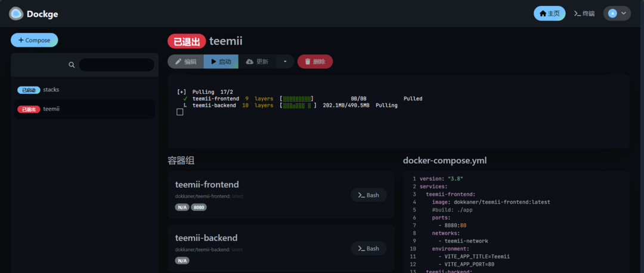Viewport: 644px width, 273px height.
Task: Click the teemii-network line in the editor
Action: [x=463, y=241]
